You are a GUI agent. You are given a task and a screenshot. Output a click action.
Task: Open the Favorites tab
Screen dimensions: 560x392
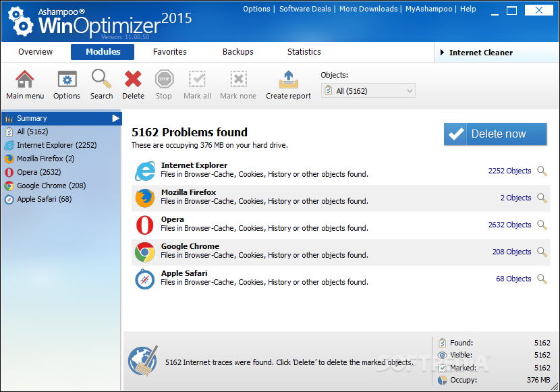pos(169,52)
